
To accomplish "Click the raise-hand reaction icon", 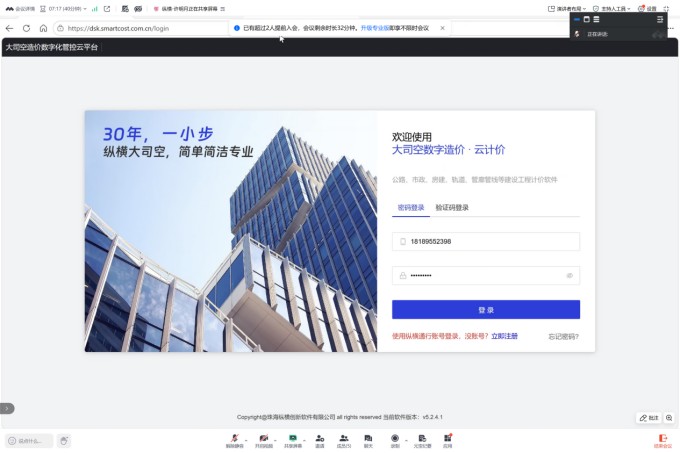I will click(x=64, y=441).
